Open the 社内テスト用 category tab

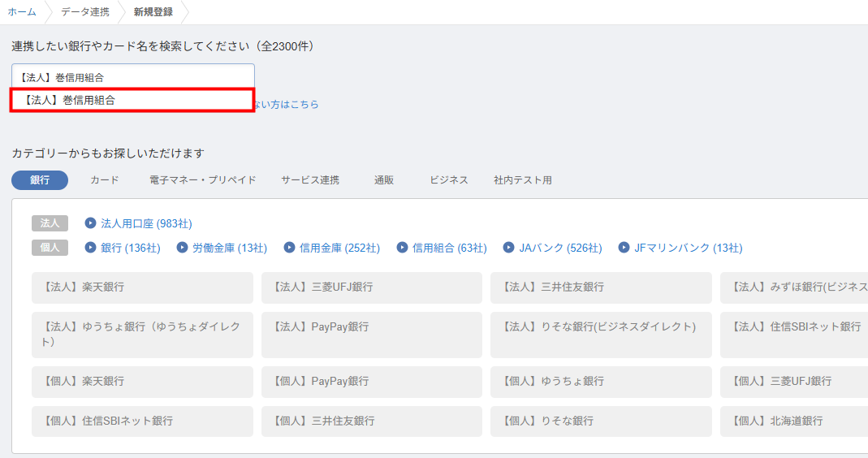(522, 180)
